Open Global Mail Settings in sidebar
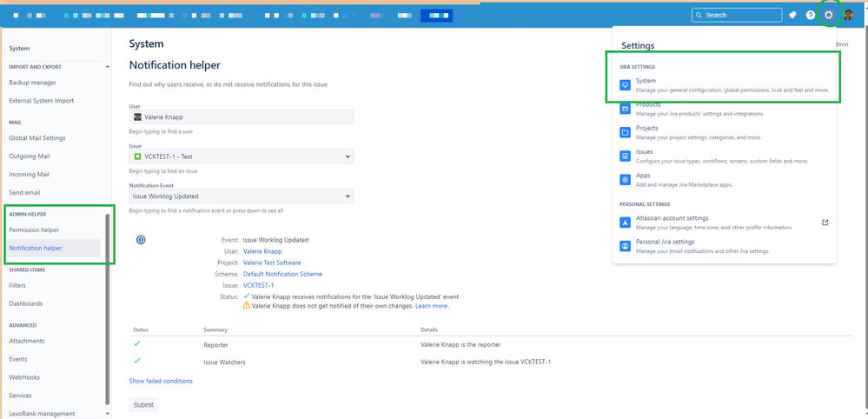 tap(37, 138)
